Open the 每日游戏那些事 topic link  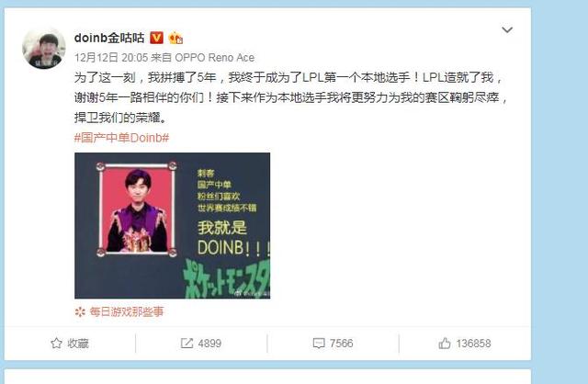point(127,311)
